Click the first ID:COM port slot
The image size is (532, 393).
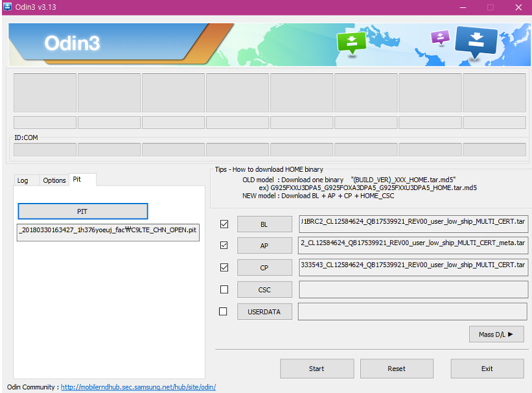pos(45,149)
